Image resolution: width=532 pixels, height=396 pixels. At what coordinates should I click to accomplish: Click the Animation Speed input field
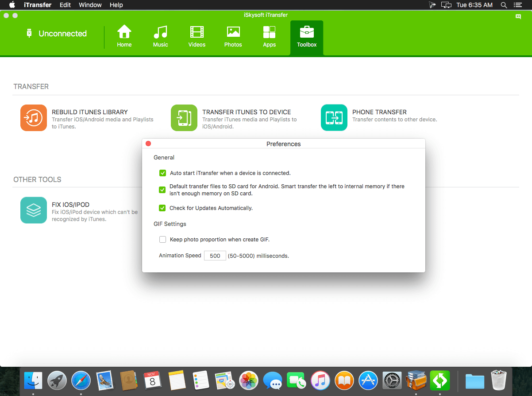pos(215,256)
